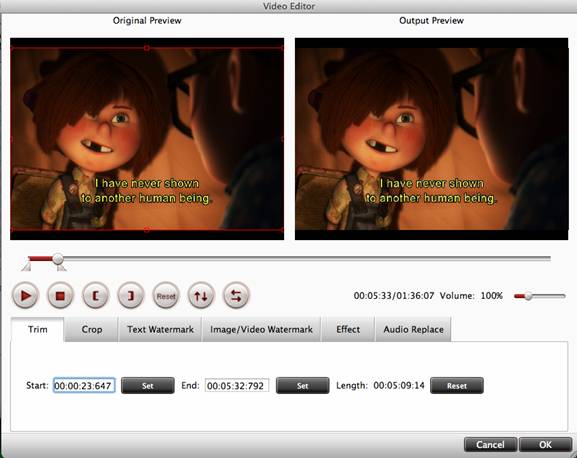Screen dimensions: 577x458
Task: Set the End time with its Set button
Action: [302, 386]
